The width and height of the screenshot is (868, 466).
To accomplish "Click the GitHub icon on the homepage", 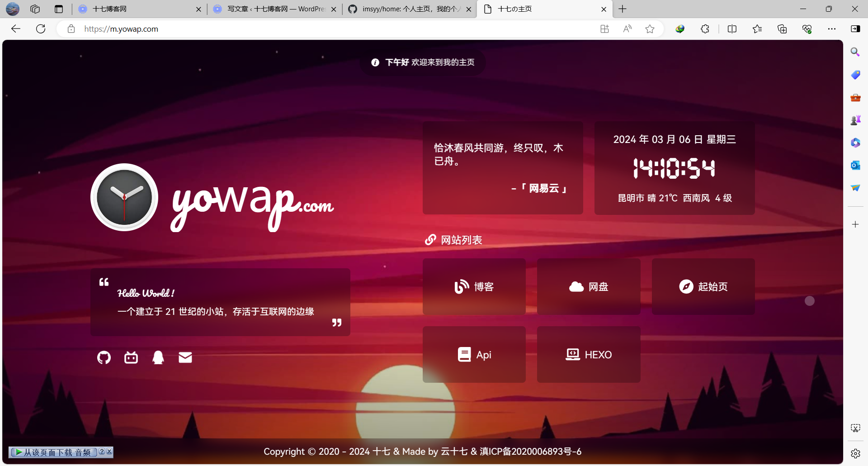I will (104, 357).
